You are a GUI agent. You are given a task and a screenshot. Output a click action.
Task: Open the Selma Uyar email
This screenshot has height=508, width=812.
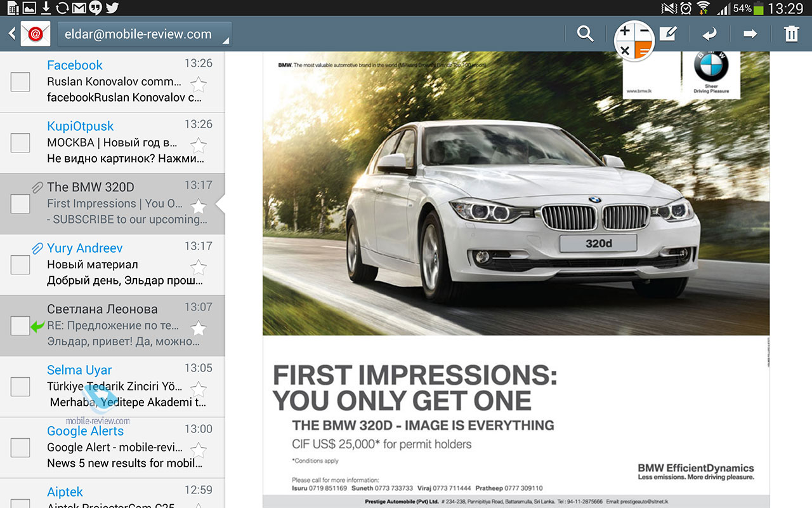112,387
